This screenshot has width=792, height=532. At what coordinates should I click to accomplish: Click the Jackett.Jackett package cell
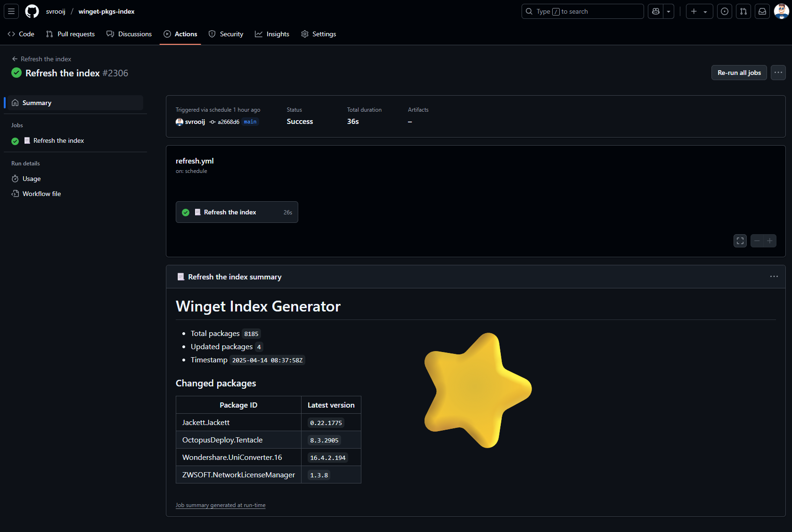click(x=239, y=423)
